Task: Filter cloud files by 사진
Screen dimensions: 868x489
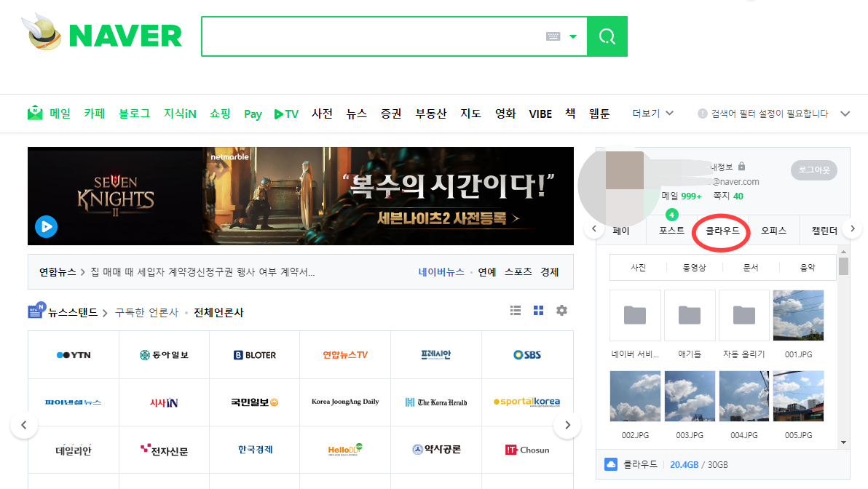Action: [639, 268]
